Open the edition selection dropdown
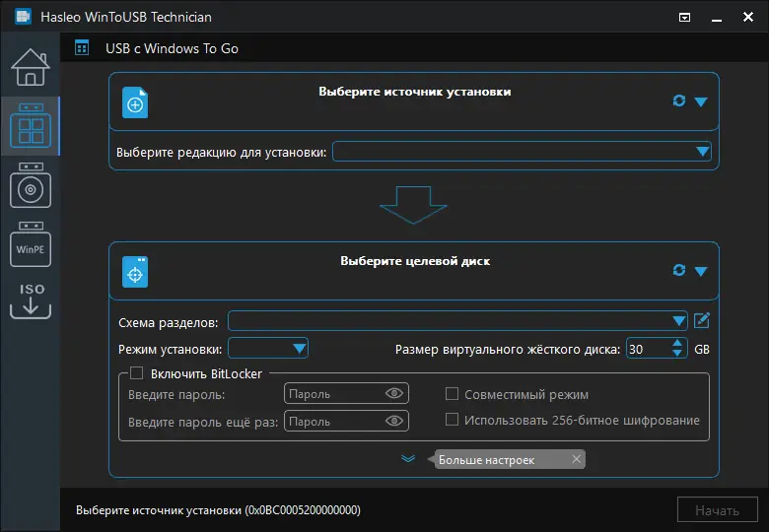Image resolution: width=769 pixels, height=532 pixels. pos(702,152)
